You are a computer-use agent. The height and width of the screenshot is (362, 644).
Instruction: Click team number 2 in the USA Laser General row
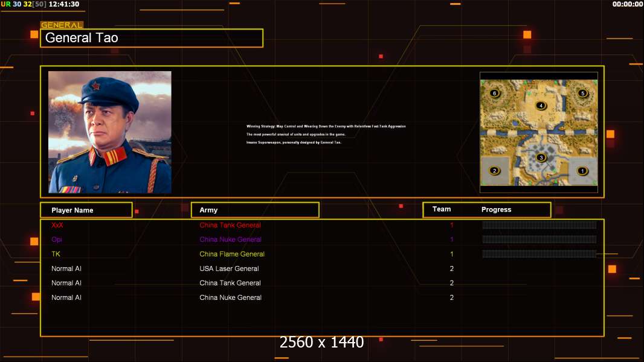[452, 268]
